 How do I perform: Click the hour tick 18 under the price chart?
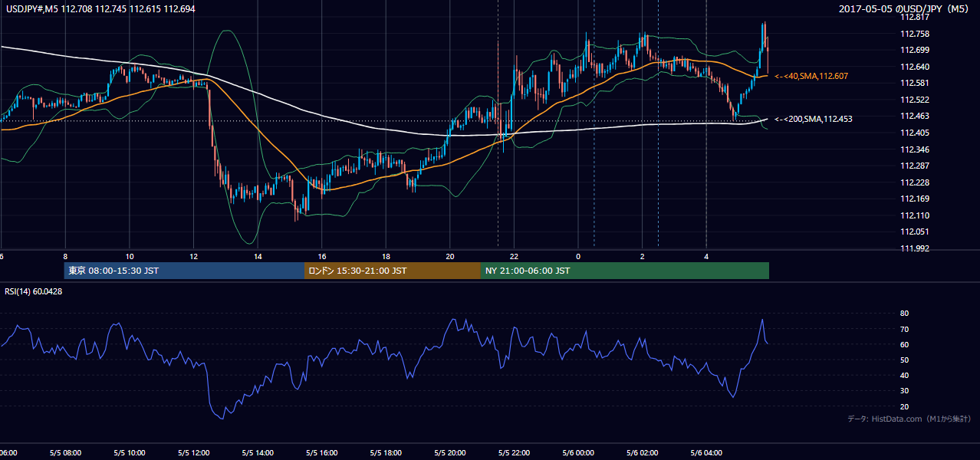386,256
